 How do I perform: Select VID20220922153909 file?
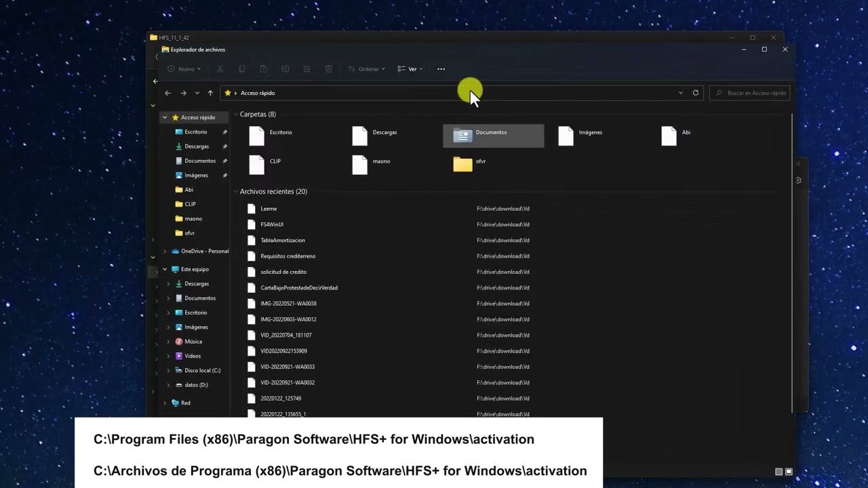tap(283, 351)
